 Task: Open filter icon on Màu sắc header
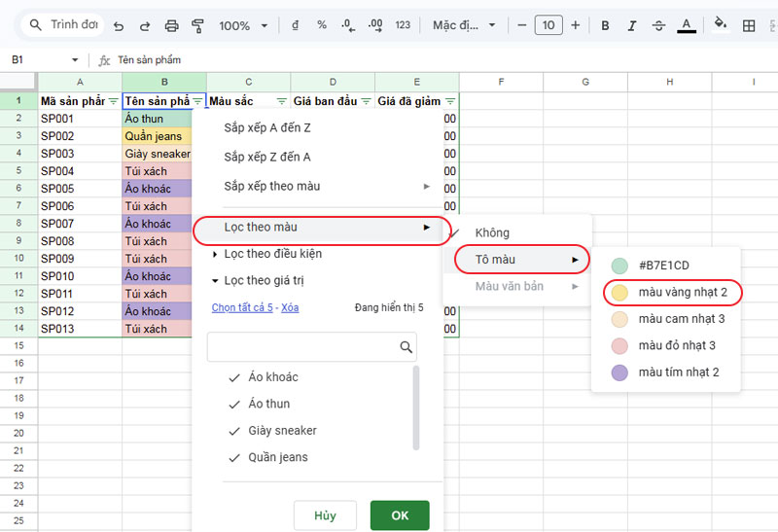(x=281, y=101)
